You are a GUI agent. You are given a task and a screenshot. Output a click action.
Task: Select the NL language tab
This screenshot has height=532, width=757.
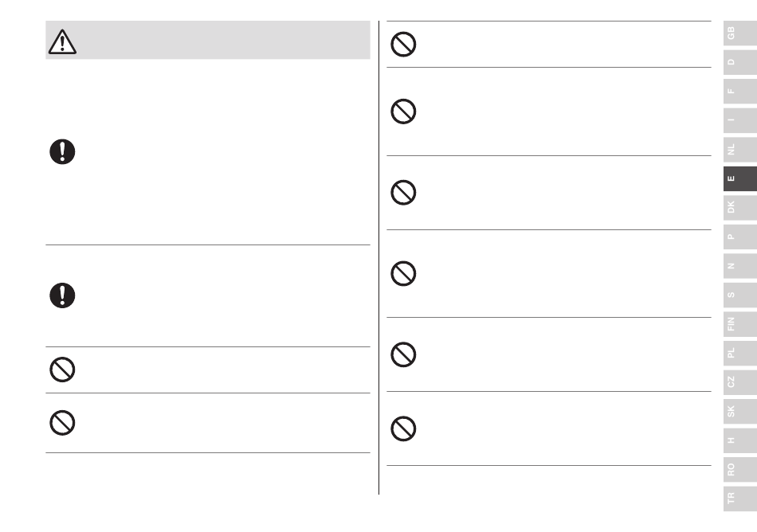pos(740,150)
